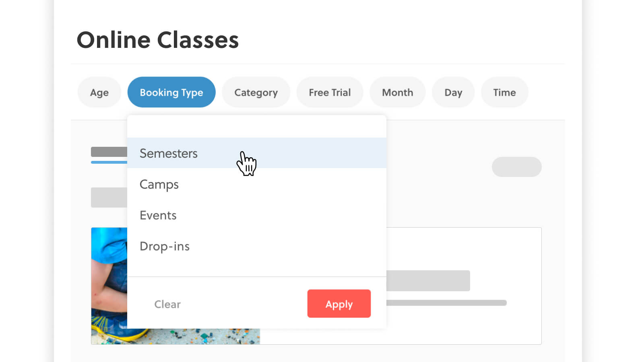Open the Month filter pill
Viewport: 644px width, 362px height.
(x=397, y=93)
